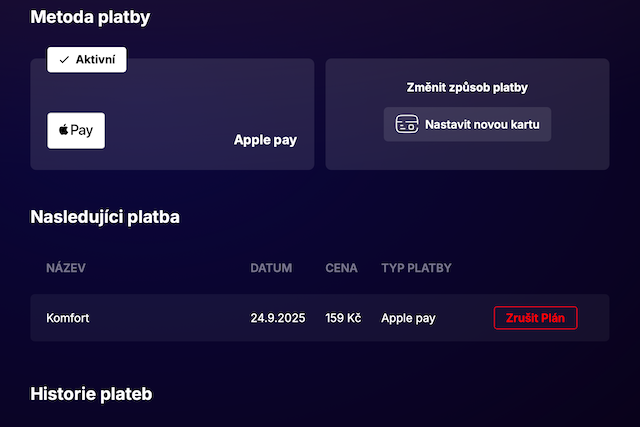
Task: Click the CENA column header
Action: pyautogui.click(x=342, y=268)
